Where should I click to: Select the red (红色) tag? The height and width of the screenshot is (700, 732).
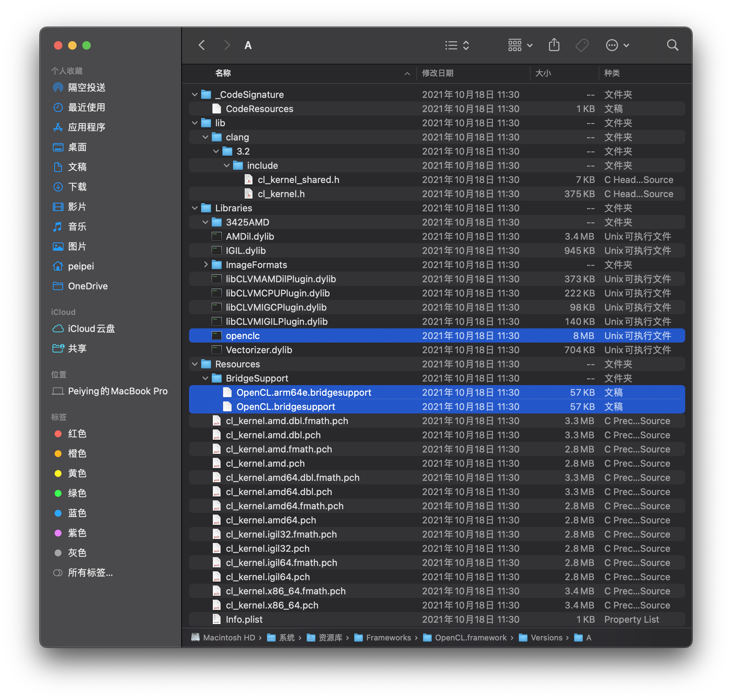pyautogui.click(x=77, y=434)
